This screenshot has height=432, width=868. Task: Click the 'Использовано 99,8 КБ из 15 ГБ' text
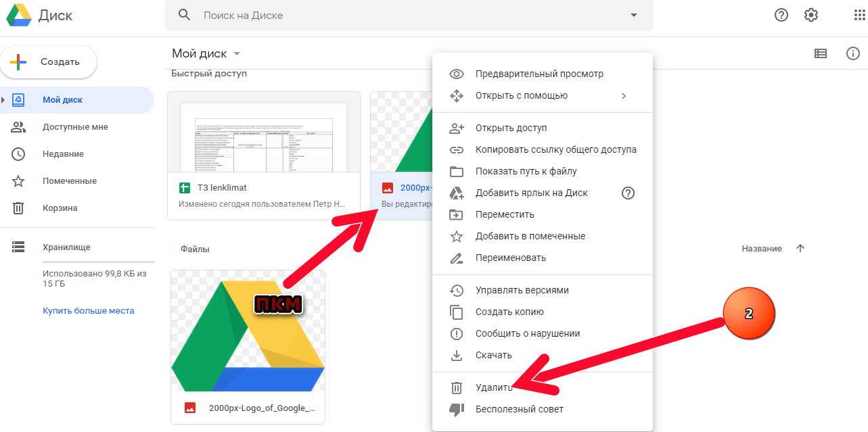tap(95, 279)
